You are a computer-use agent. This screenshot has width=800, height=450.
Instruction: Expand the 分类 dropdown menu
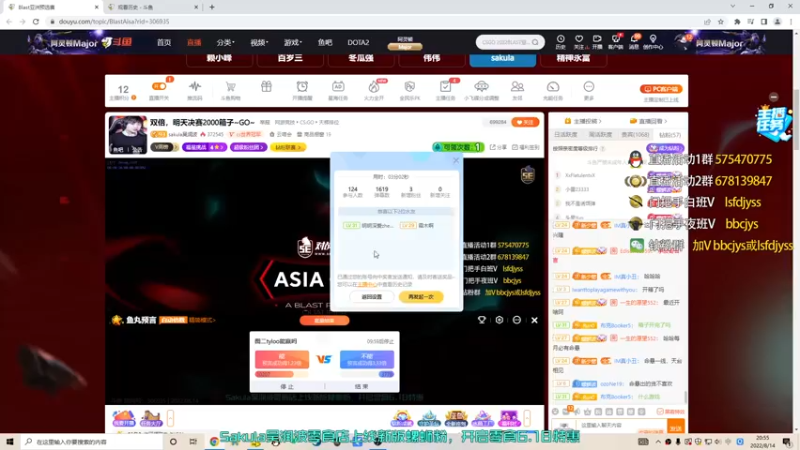coord(225,42)
